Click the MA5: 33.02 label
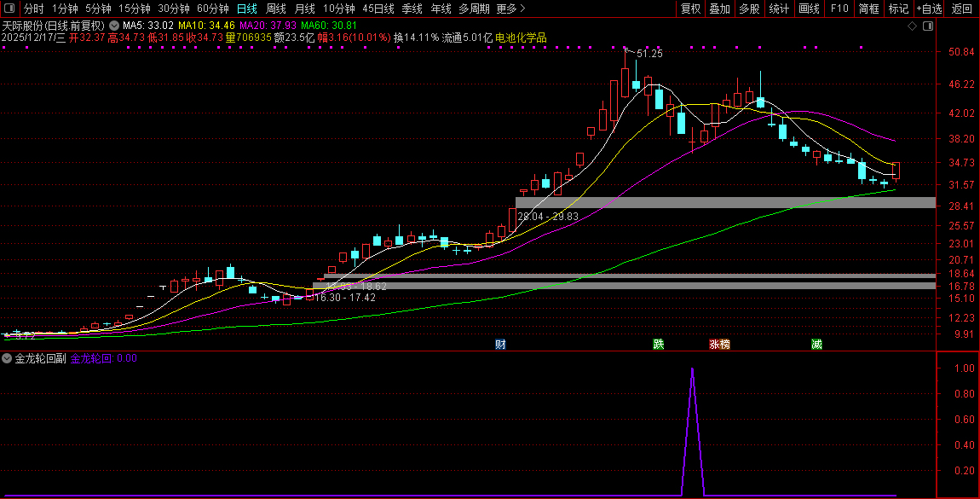This screenshot has height=499, width=980. click(148, 26)
